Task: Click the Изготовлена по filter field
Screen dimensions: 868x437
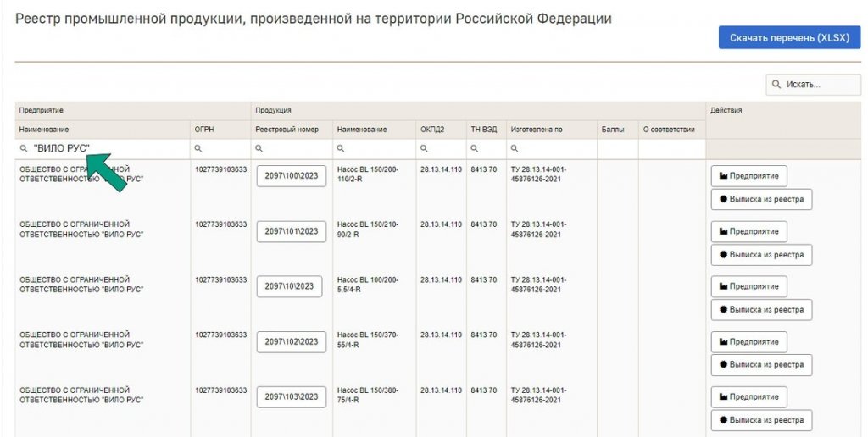Action: coord(552,149)
